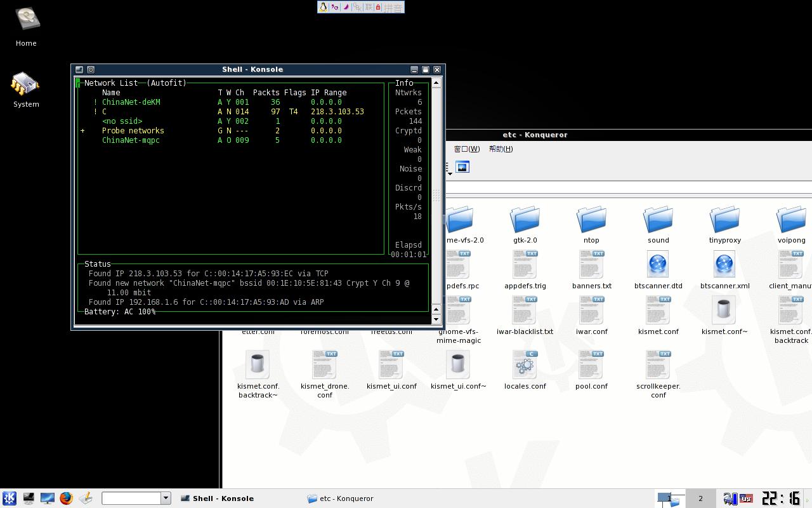This screenshot has height=508, width=812.
Task: Open the tinyproxy folder
Action: click(724, 220)
